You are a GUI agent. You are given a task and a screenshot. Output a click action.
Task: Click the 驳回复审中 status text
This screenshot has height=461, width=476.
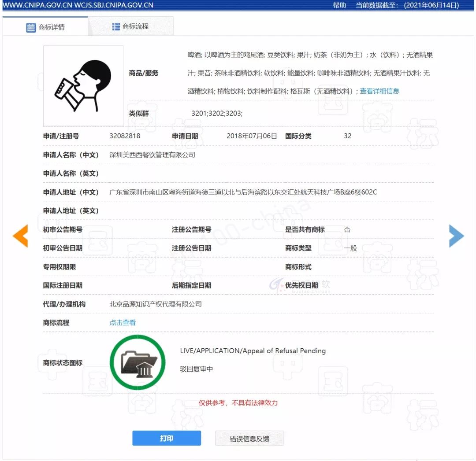pyautogui.click(x=197, y=369)
